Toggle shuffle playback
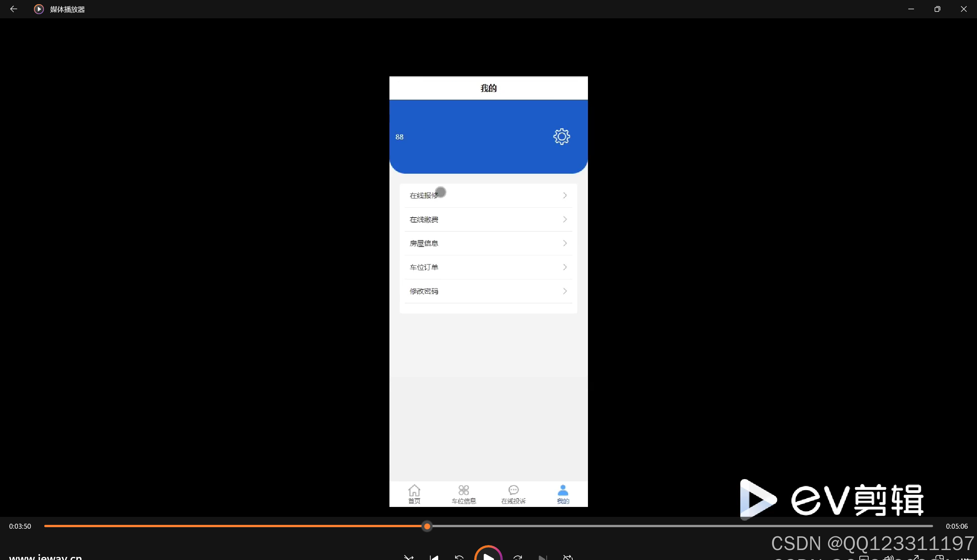The image size is (977, 560). pos(409,557)
